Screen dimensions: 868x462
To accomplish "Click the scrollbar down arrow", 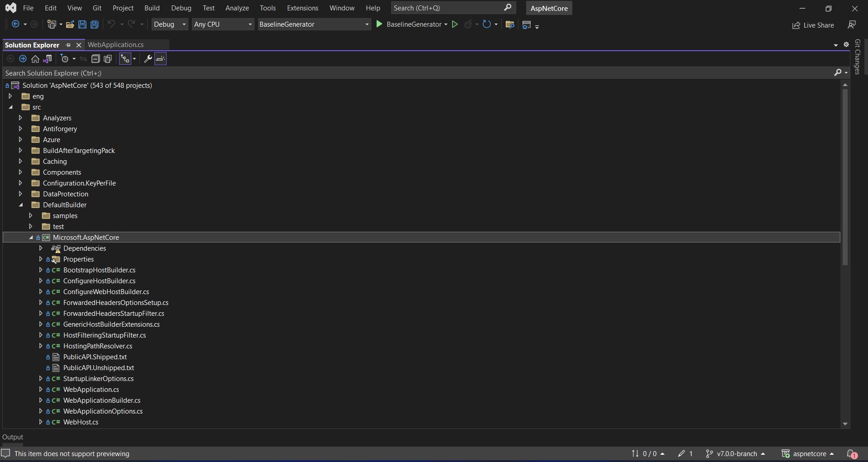I will [845, 424].
